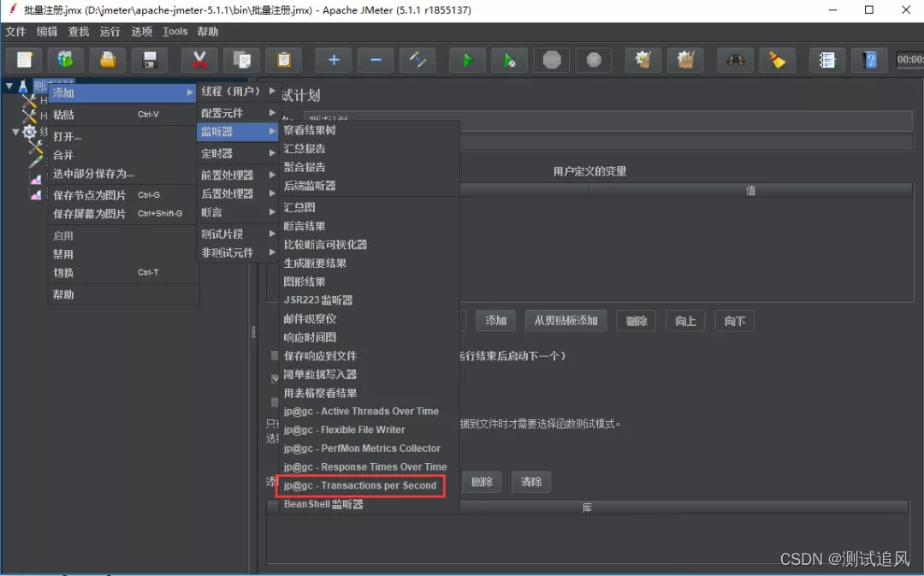
Task: Open the Function helper dialog icon
Action: [x=827, y=60]
